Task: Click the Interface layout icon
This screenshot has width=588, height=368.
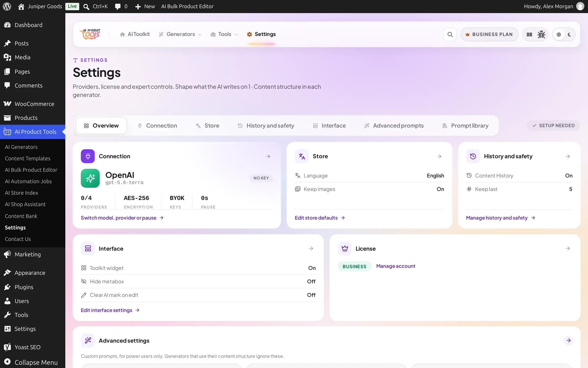Action: 88,248
